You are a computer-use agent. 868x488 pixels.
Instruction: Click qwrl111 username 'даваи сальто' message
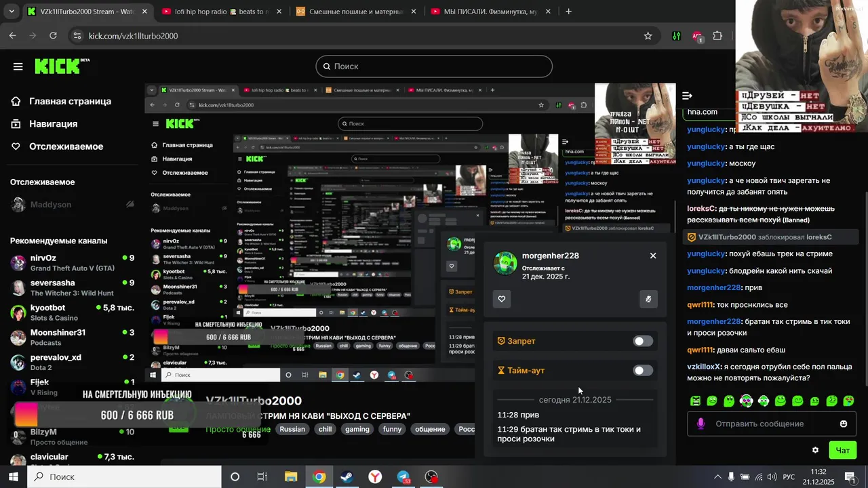[700, 350]
